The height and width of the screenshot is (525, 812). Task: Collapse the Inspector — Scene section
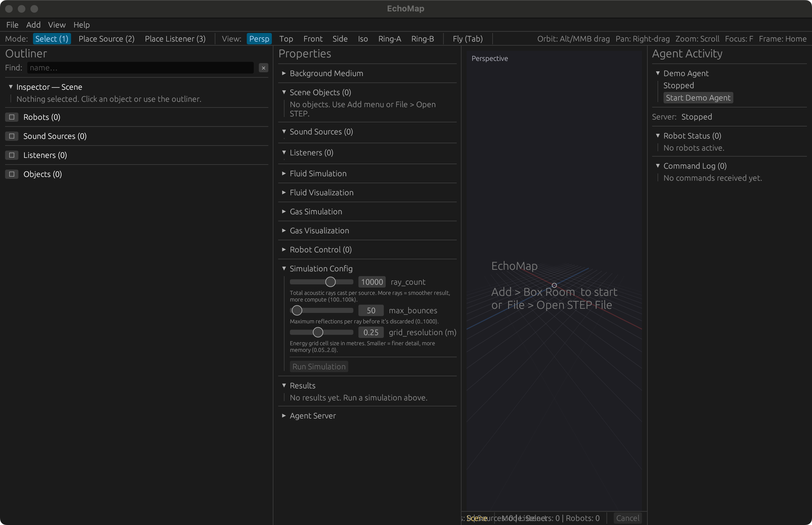[x=11, y=87]
